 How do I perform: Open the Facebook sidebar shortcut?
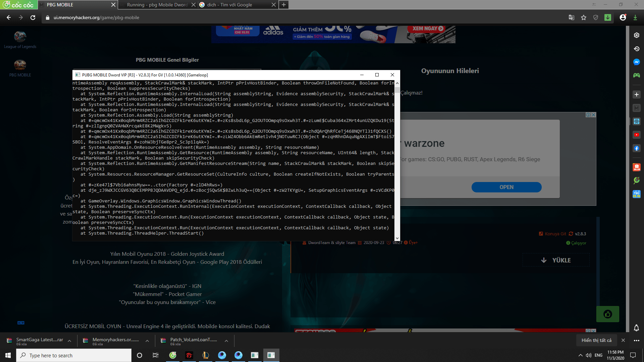point(636,148)
